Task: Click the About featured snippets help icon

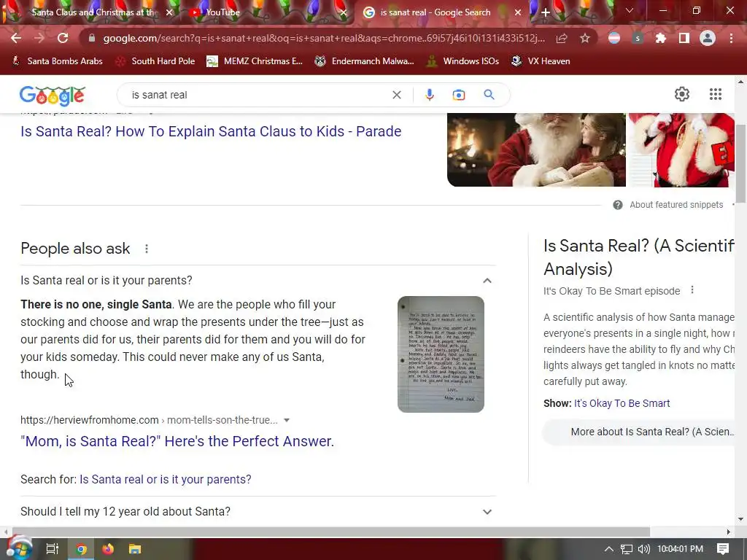Action: pyautogui.click(x=617, y=205)
